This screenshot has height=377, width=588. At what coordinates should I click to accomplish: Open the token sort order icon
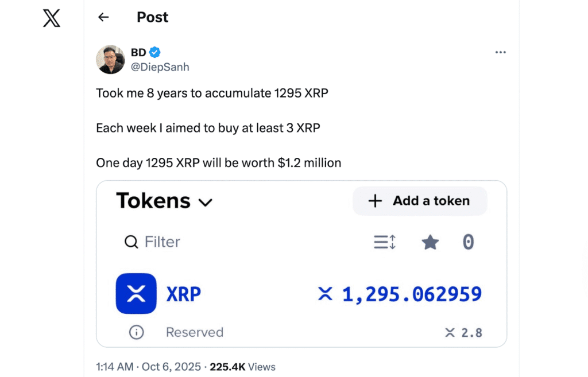coord(385,242)
